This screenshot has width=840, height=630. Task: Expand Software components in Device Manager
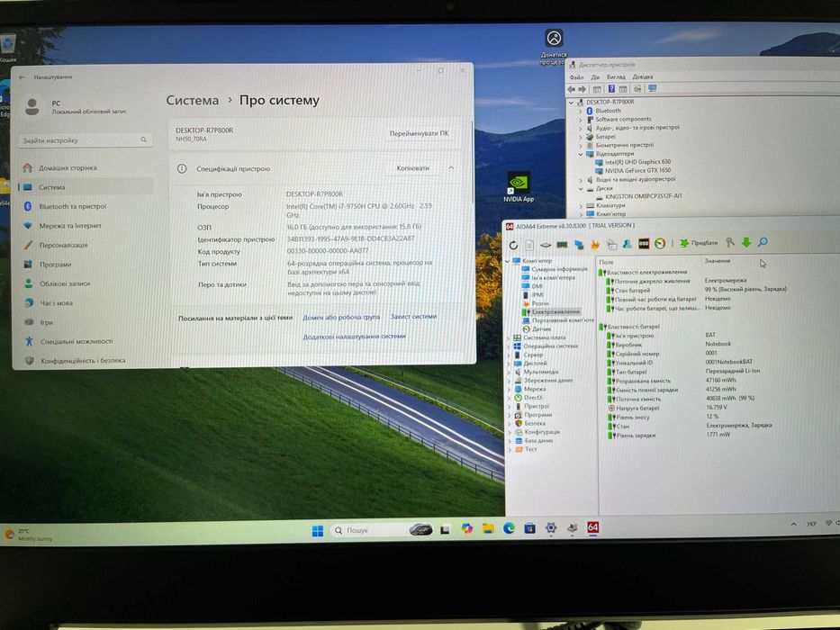click(580, 120)
